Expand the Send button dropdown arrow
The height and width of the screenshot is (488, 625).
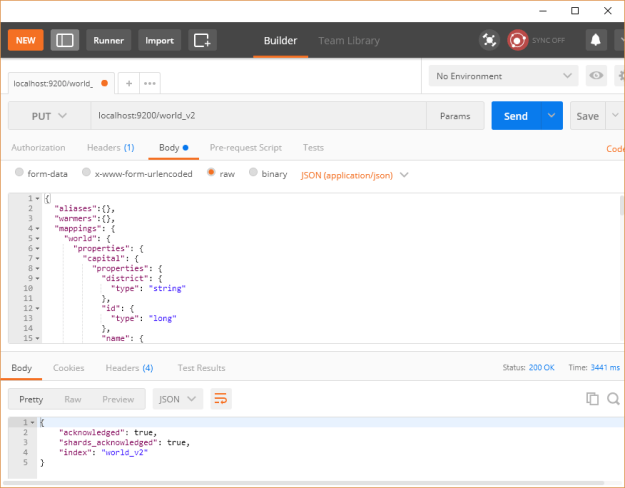click(552, 116)
